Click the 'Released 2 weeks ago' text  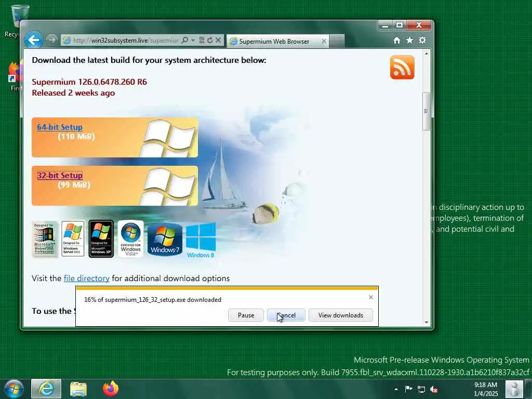pyautogui.click(x=73, y=93)
